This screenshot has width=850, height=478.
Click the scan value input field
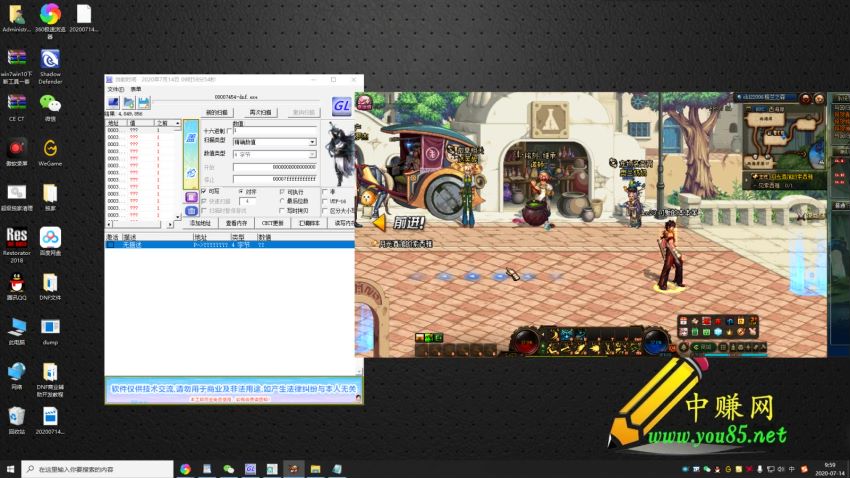tap(275, 131)
